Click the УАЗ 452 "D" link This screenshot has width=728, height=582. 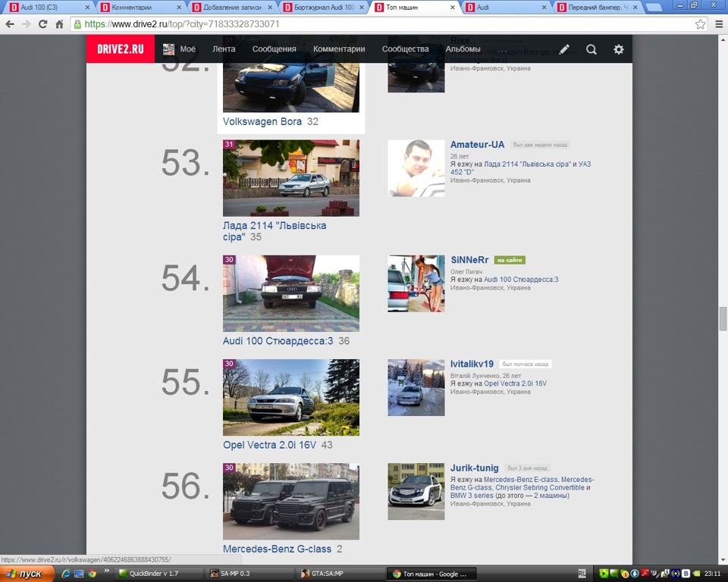point(520,168)
